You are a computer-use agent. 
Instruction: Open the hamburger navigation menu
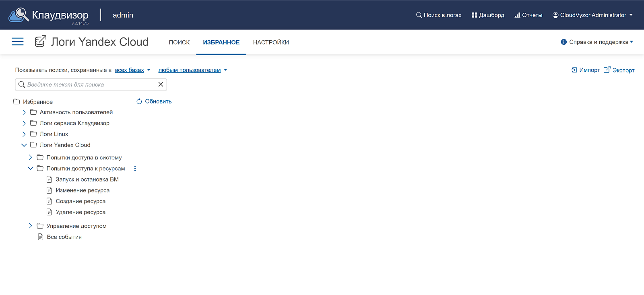(x=17, y=41)
